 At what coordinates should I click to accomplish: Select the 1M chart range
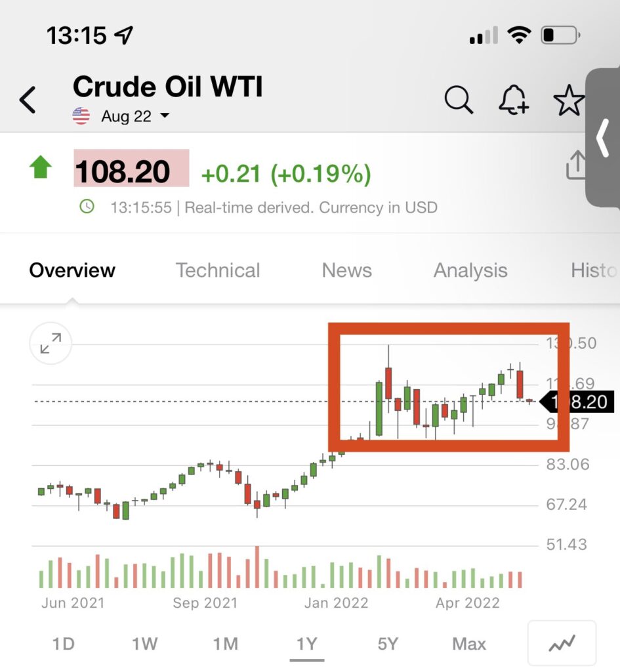pyautogui.click(x=226, y=644)
